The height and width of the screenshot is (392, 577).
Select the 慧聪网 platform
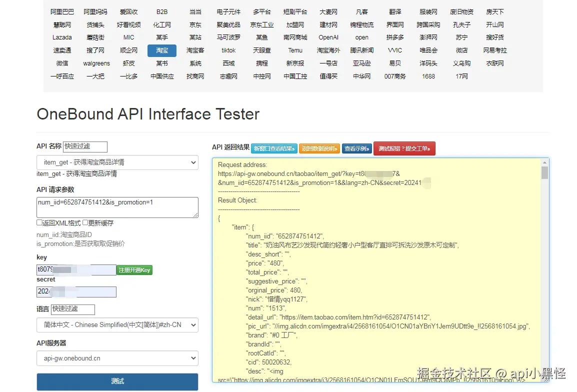(x=62, y=24)
